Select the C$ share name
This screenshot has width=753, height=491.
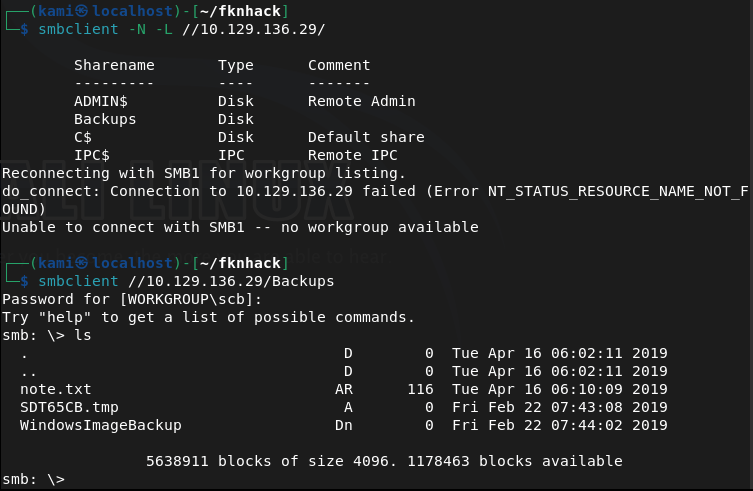(x=83, y=137)
